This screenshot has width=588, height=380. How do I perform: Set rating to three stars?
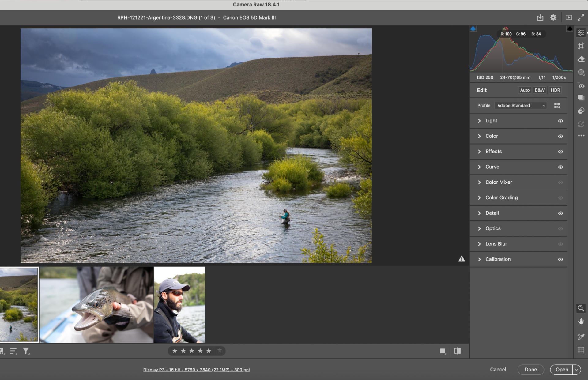tap(192, 351)
